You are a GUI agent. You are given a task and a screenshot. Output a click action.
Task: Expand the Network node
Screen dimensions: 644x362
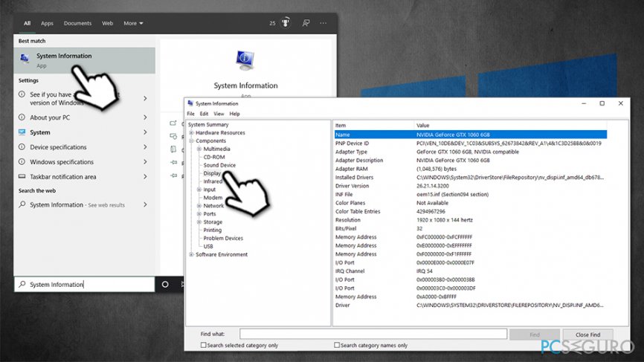pos(199,206)
